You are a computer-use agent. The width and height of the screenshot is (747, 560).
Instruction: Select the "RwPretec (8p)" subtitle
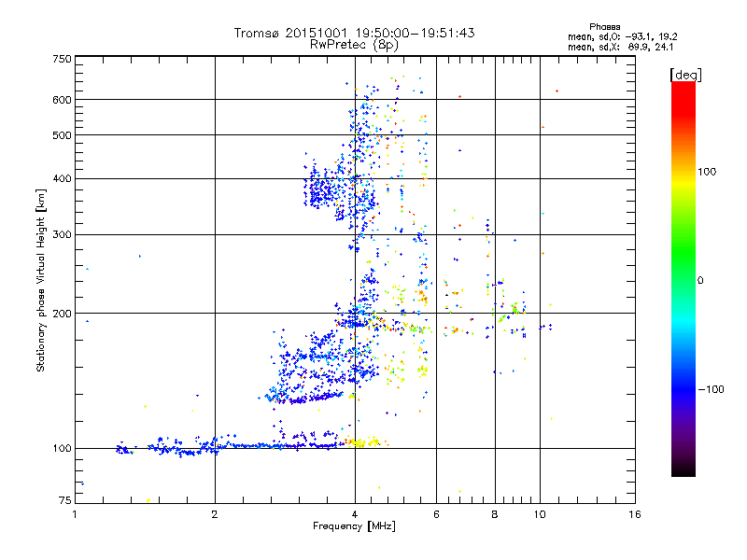[x=354, y=45]
